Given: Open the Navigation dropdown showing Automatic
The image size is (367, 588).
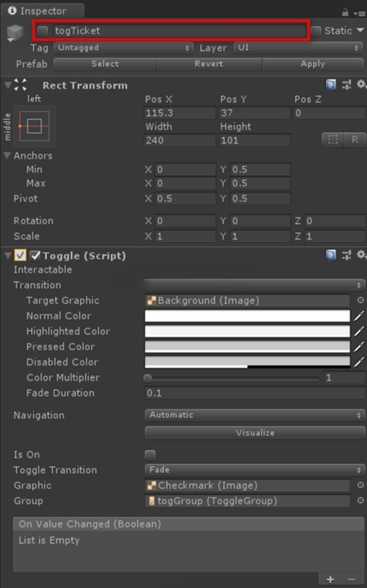Looking at the screenshot, I should click(255, 415).
